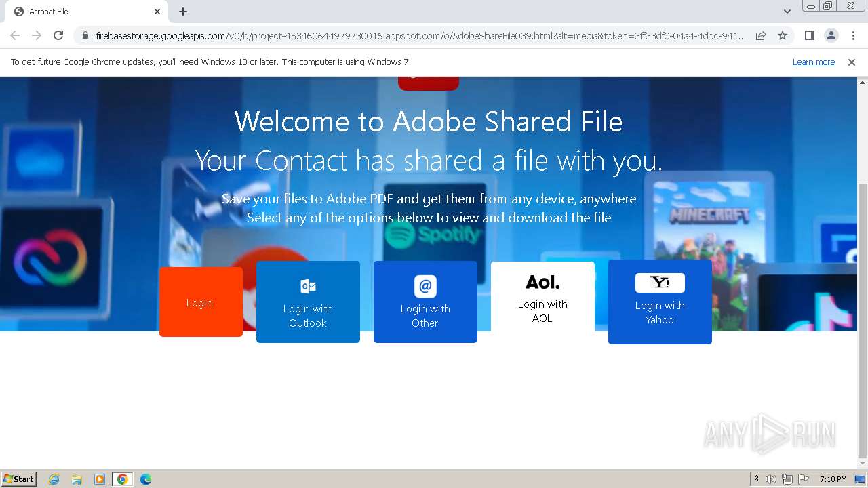This screenshot has width=868, height=488.
Task: Dismiss the Chrome update notification bar
Action: pos(852,62)
